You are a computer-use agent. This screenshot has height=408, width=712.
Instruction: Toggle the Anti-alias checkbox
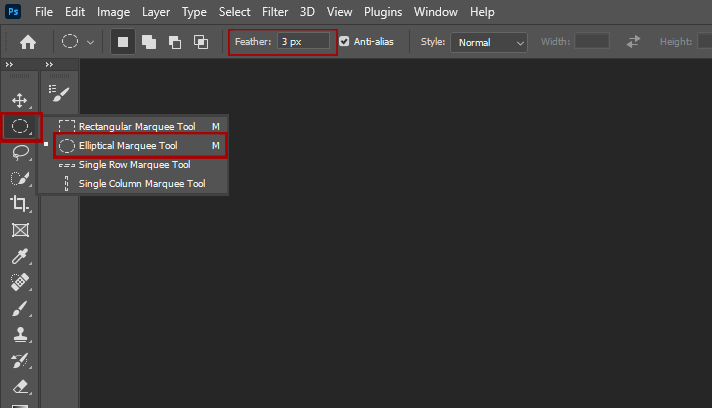point(344,41)
